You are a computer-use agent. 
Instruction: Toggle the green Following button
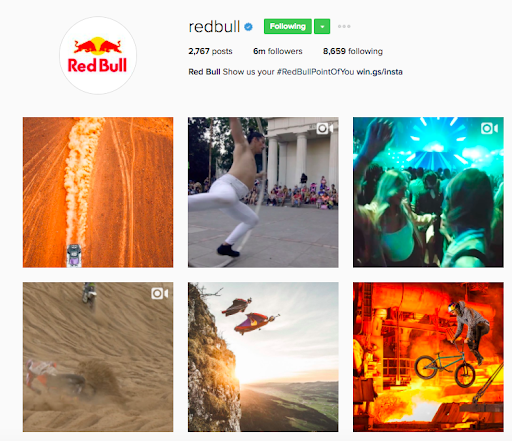click(x=288, y=26)
